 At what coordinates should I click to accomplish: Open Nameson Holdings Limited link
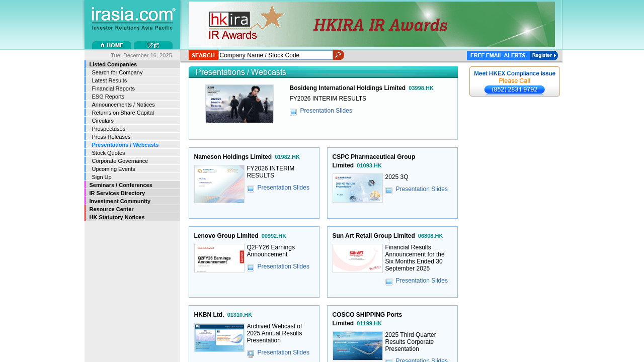233,157
